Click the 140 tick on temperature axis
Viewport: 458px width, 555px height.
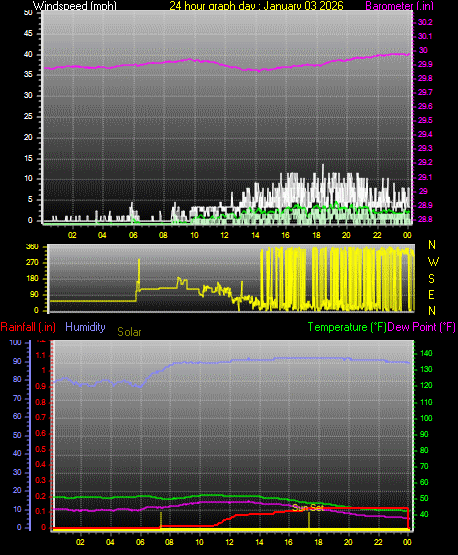click(x=426, y=354)
